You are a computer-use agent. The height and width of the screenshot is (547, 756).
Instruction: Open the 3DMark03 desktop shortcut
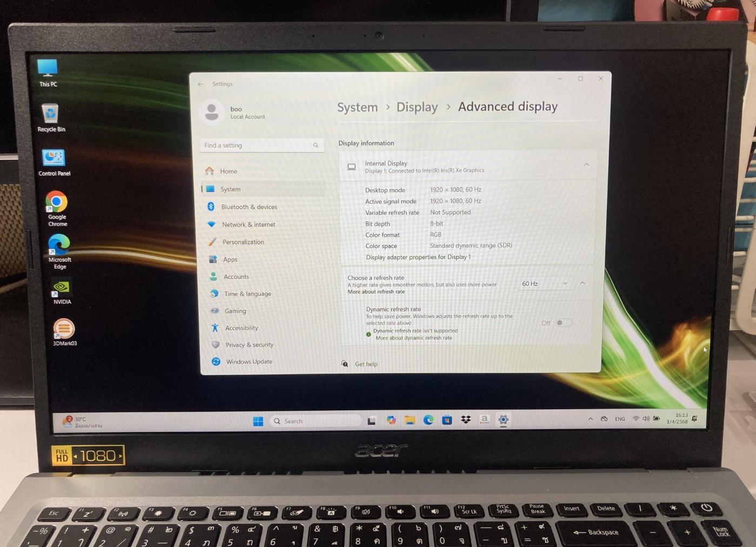pos(64,329)
